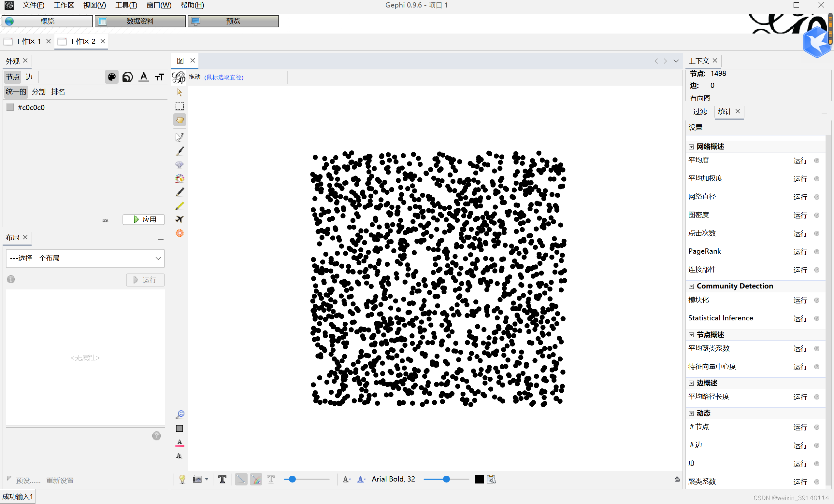
Task: Click the screenshot camera icon
Action: [197, 479]
